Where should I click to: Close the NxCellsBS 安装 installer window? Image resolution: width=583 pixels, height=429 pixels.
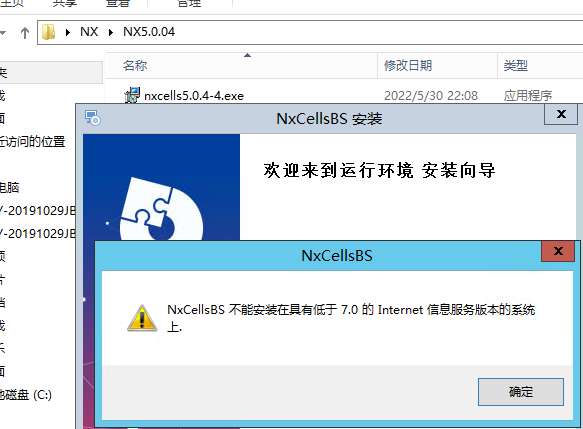click(x=561, y=114)
